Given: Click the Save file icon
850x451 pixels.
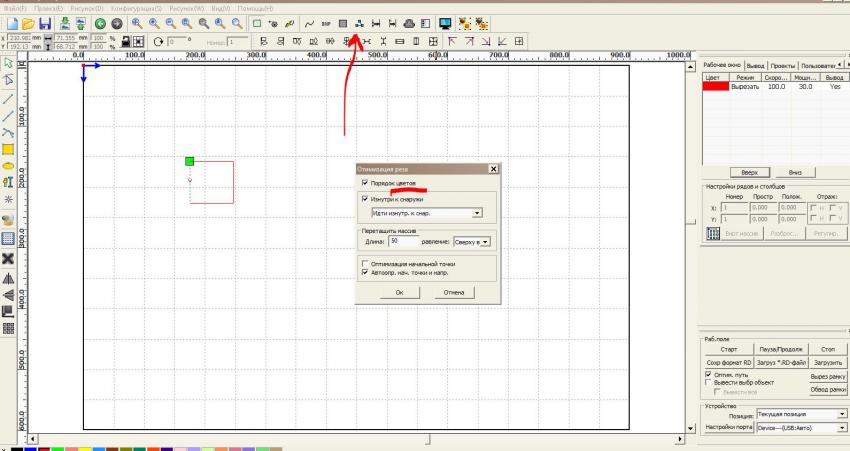Looking at the screenshot, I should (x=45, y=22).
